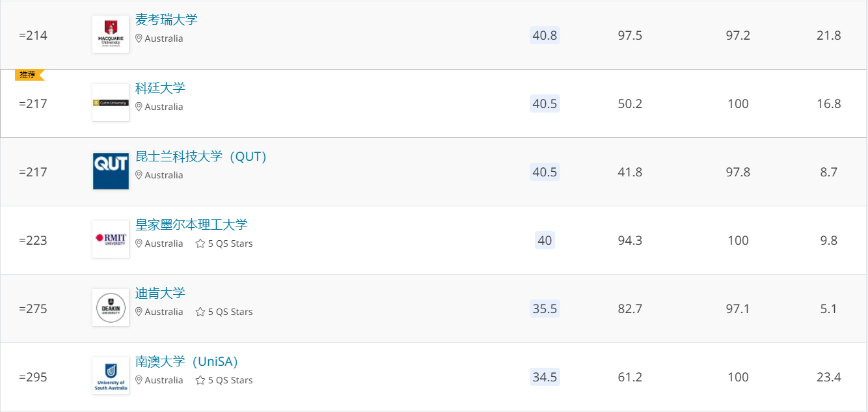Click the RMIT University logo

click(111, 240)
